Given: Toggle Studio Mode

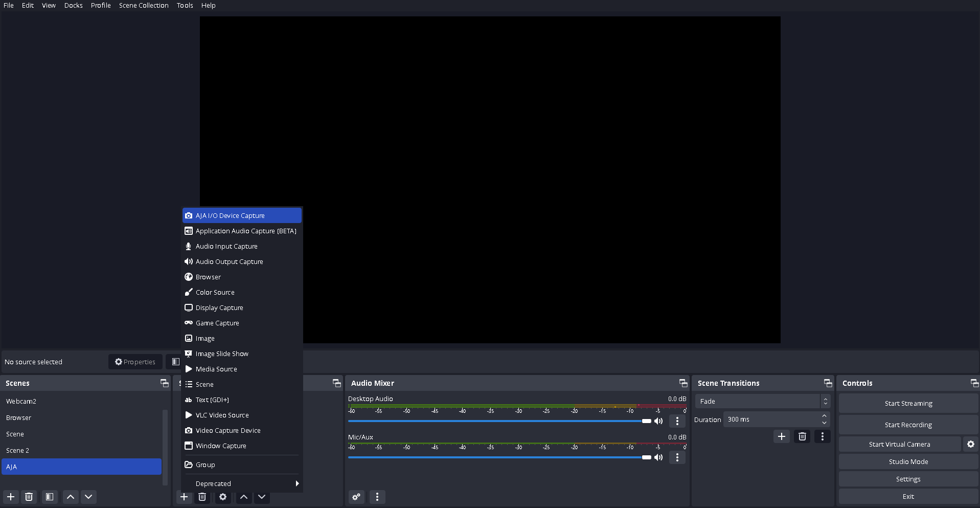Looking at the screenshot, I should point(908,461).
